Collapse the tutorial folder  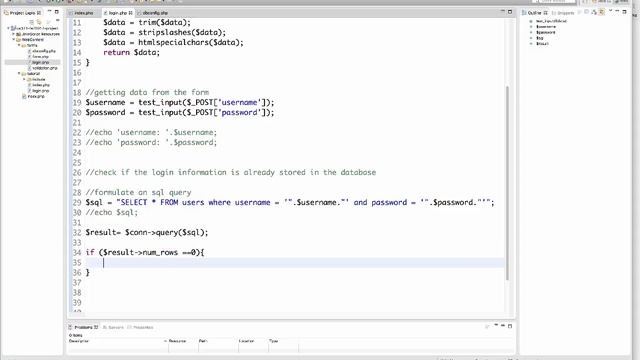coord(19,74)
